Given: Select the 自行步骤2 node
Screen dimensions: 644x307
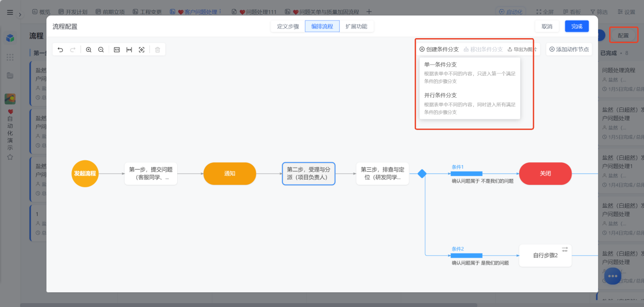Looking at the screenshot, I should coord(545,255).
